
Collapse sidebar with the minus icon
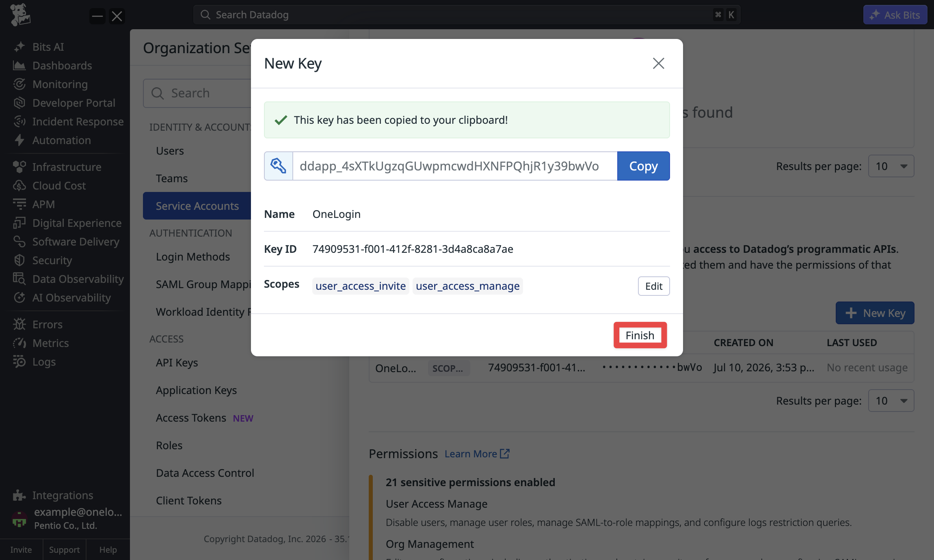click(97, 16)
